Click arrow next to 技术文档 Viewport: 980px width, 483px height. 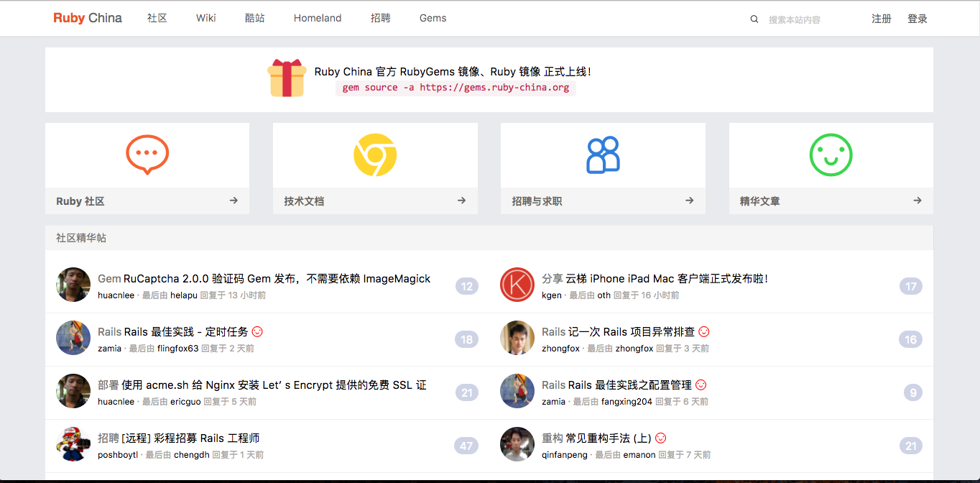(x=461, y=201)
